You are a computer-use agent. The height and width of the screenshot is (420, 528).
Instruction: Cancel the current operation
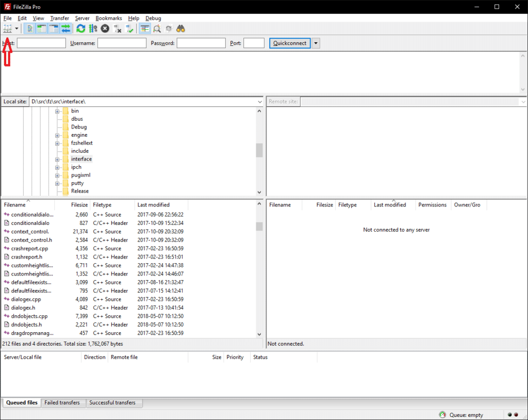coord(105,29)
